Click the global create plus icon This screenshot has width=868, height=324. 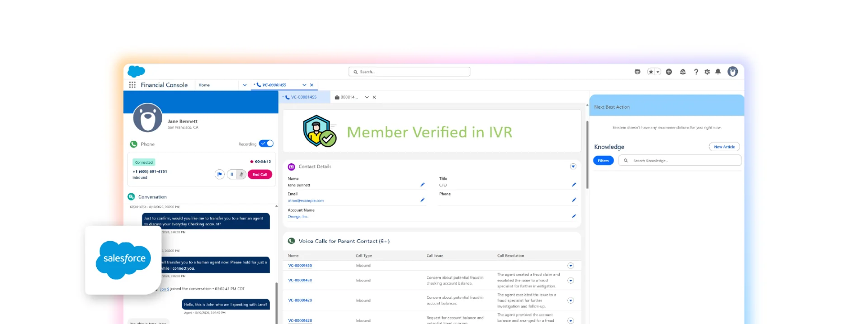pyautogui.click(x=669, y=72)
